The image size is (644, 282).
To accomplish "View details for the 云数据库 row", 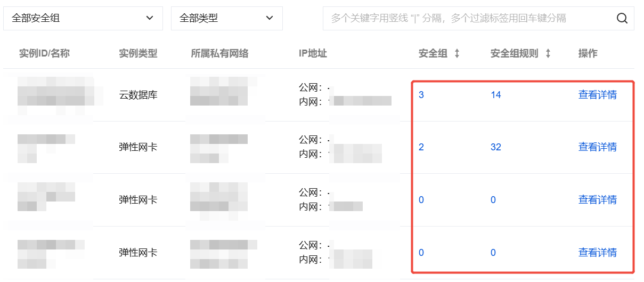I will pyautogui.click(x=597, y=95).
